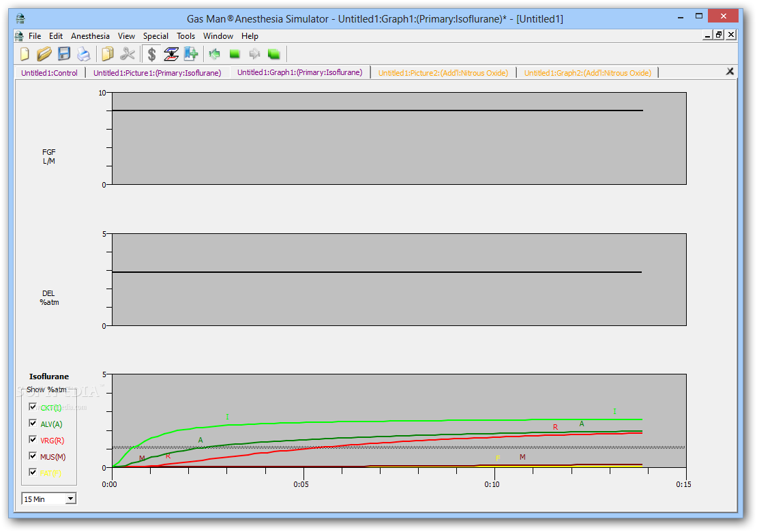Open the 15 Min time scale dropdown
The width and height of the screenshot is (757, 532).
click(70, 499)
